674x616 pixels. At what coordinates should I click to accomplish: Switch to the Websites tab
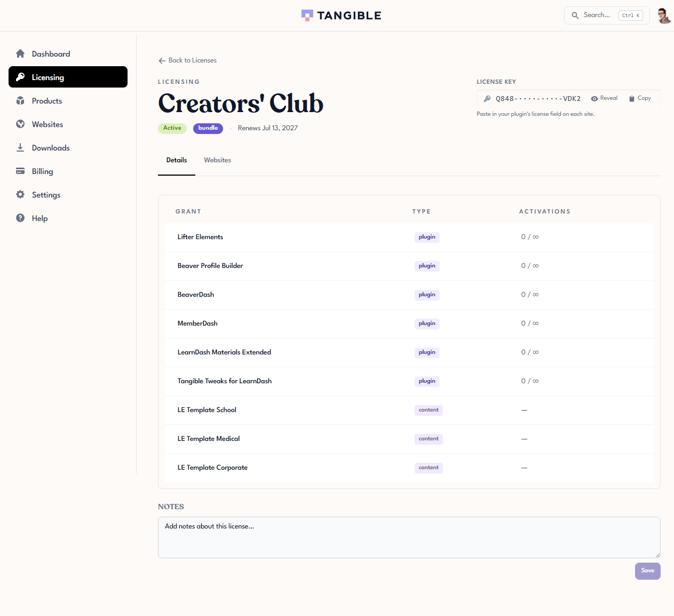217,160
